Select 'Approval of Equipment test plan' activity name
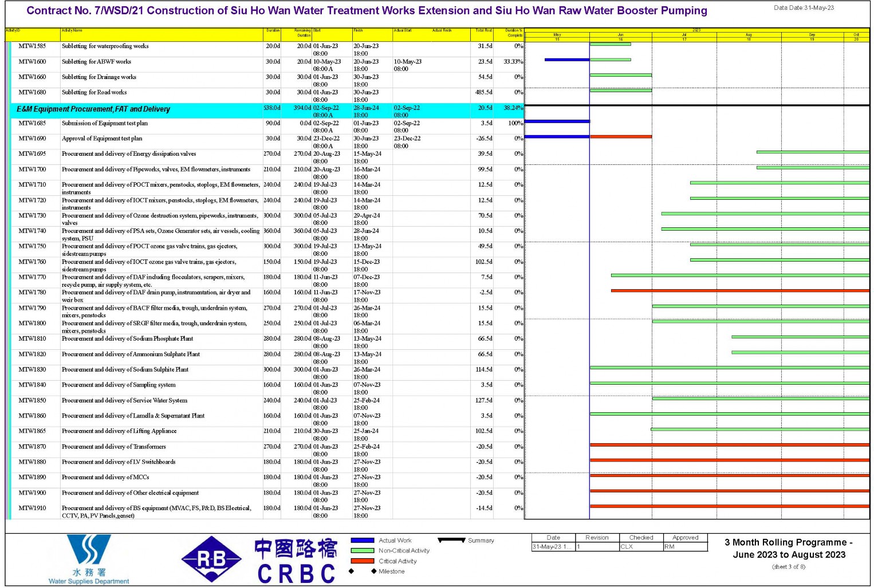This screenshot has width=874, height=588. coord(102,139)
